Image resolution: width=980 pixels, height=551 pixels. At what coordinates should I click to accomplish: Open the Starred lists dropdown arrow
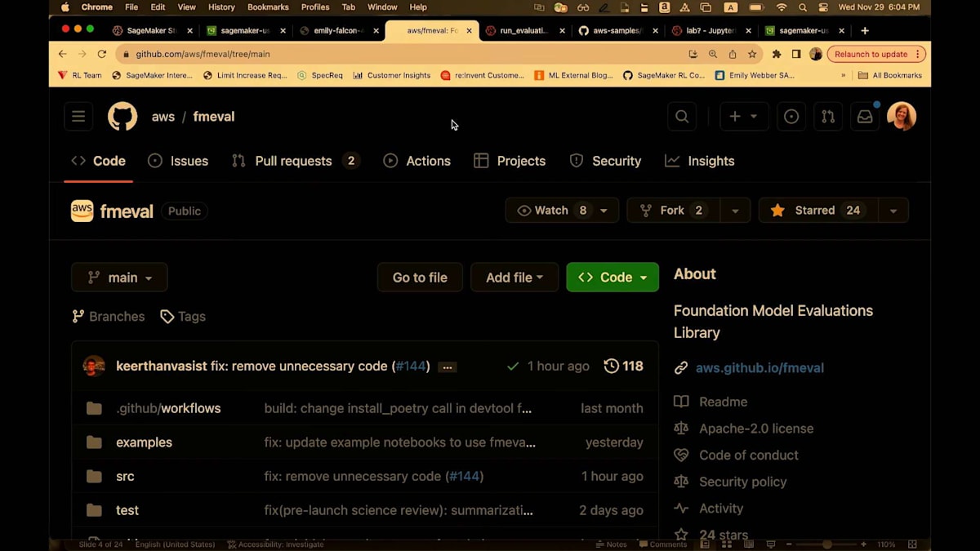pyautogui.click(x=893, y=211)
